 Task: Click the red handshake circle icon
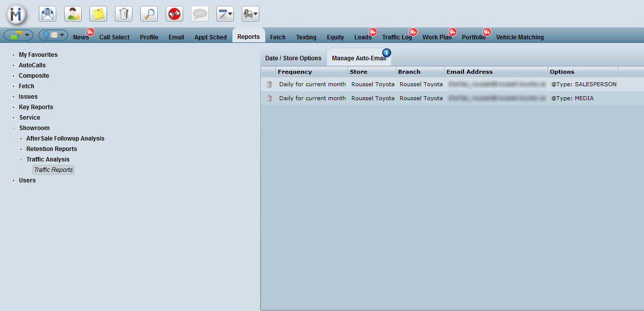[175, 14]
